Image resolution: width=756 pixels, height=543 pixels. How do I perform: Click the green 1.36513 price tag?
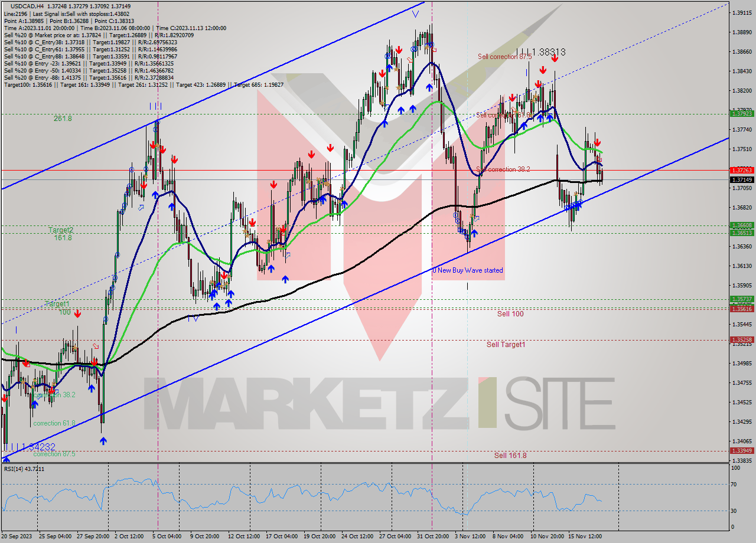click(x=741, y=233)
